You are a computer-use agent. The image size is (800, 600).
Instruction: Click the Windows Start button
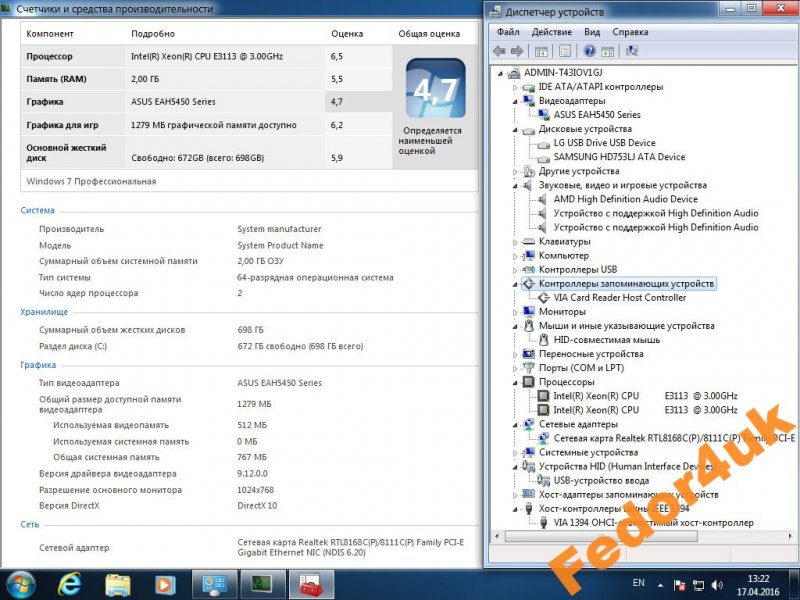(x=21, y=583)
